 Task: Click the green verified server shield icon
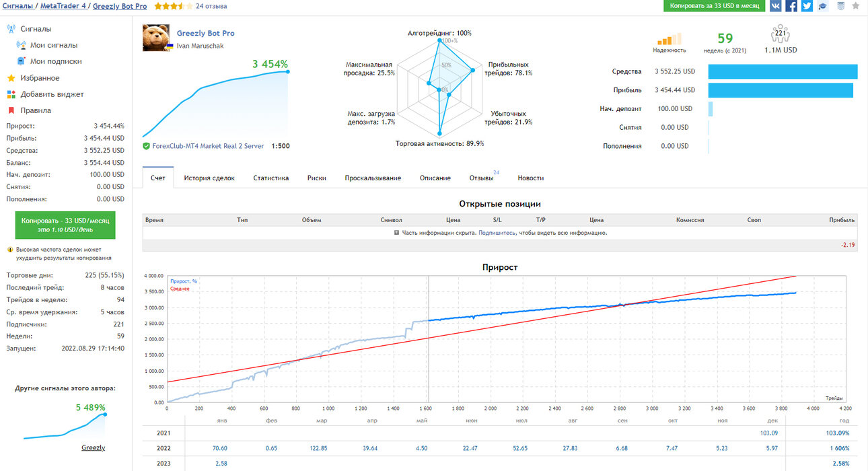[147, 146]
